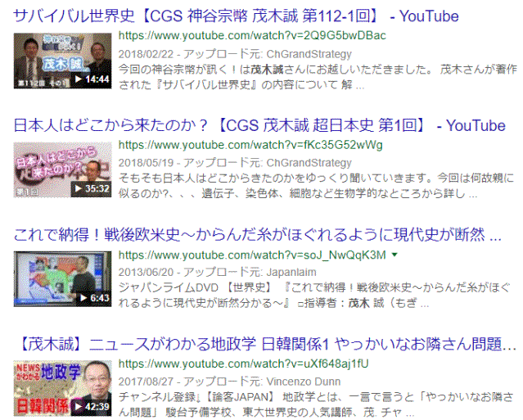The width and height of the screenshot is (523, 420).
Task: Click URL youtube.com/watch?v=soJ_NwQqK3M
Action: coord(252,255)
